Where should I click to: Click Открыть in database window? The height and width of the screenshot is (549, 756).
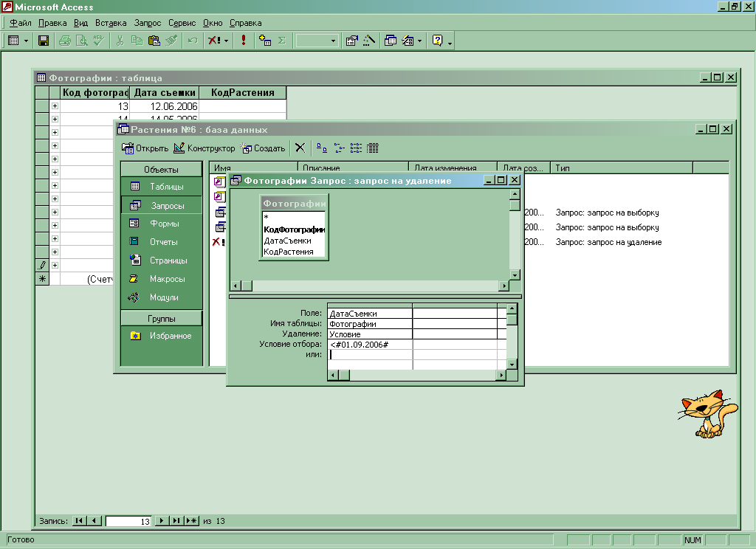pyautogui.click(x=145, y=148)
